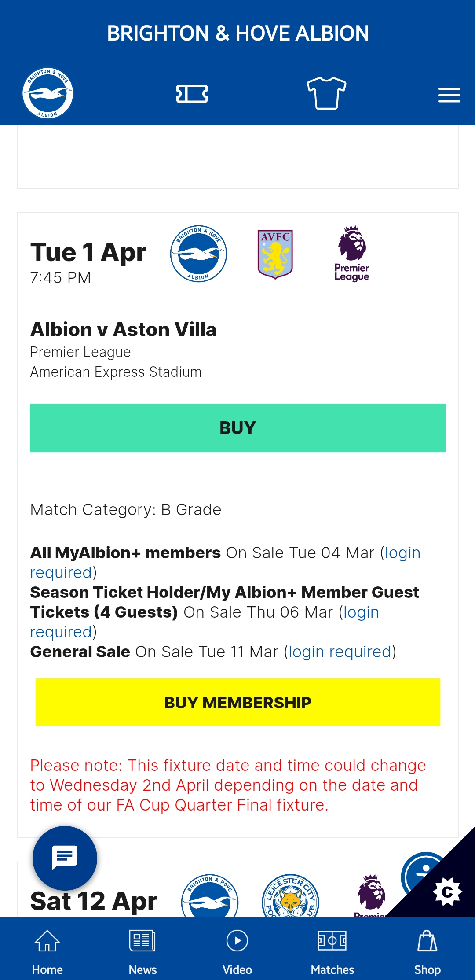
Task: Open the chat message bubble
Action: 65,858
